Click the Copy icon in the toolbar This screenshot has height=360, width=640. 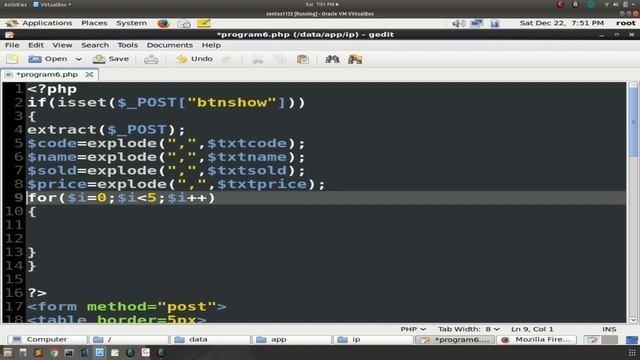pyautogui.click(x=280, y=59)
